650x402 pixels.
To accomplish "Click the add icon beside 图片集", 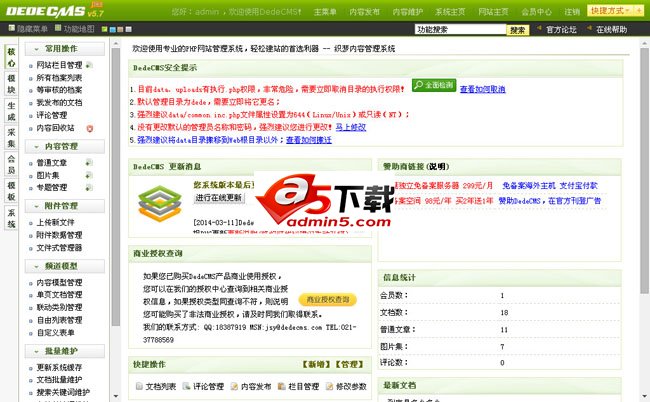I will [89, 175].
